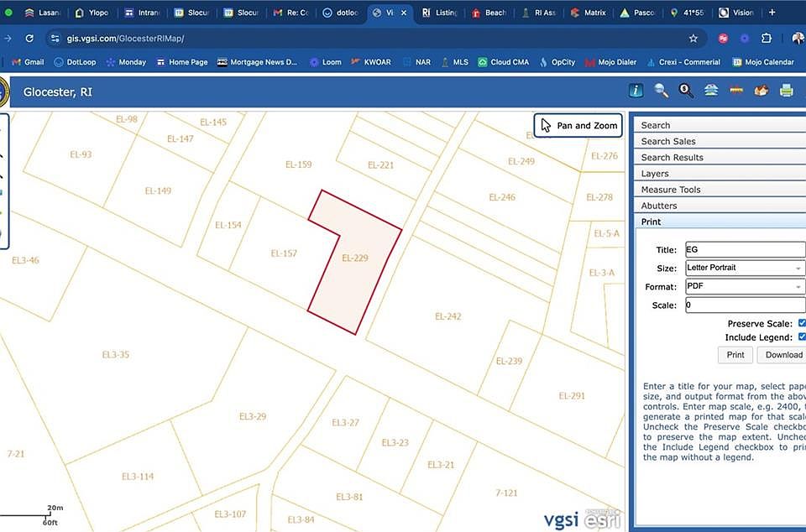The image size is (806, 532).
Task: Toggle the Include Legend checkbox
Action: (x=802, y=336)
